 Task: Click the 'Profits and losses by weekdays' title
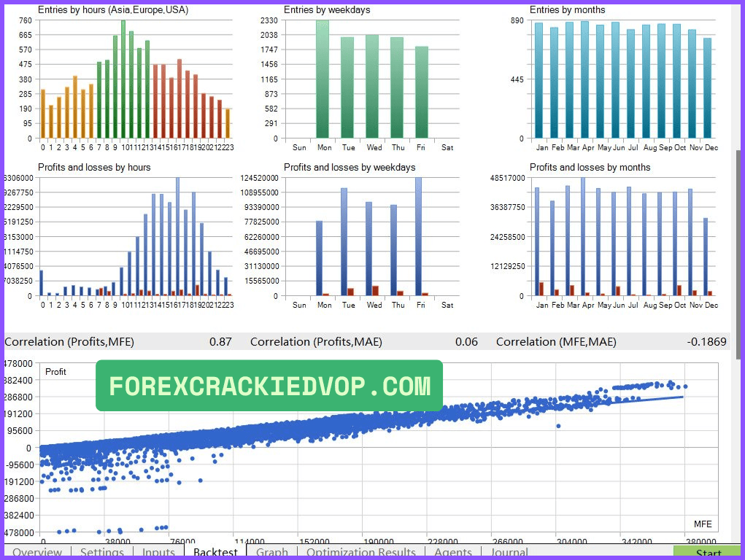(x=350, y=167)
